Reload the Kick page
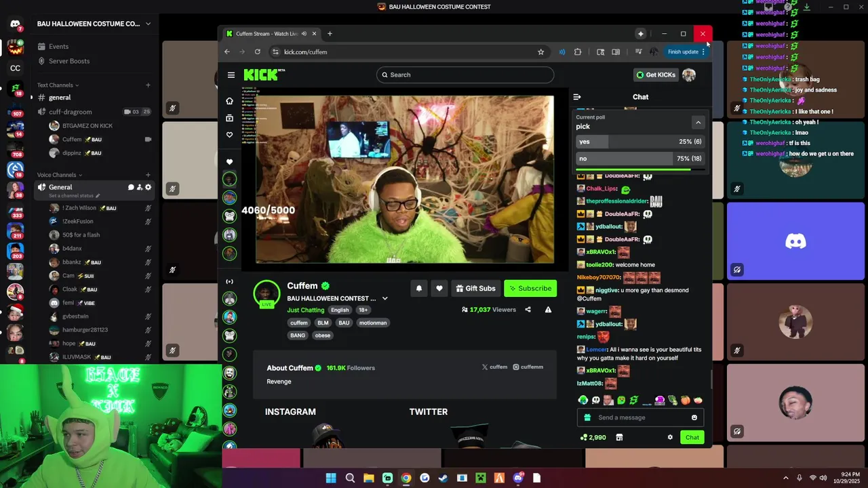The height and width of the screenshot is (488, 868). click(258, 52)
